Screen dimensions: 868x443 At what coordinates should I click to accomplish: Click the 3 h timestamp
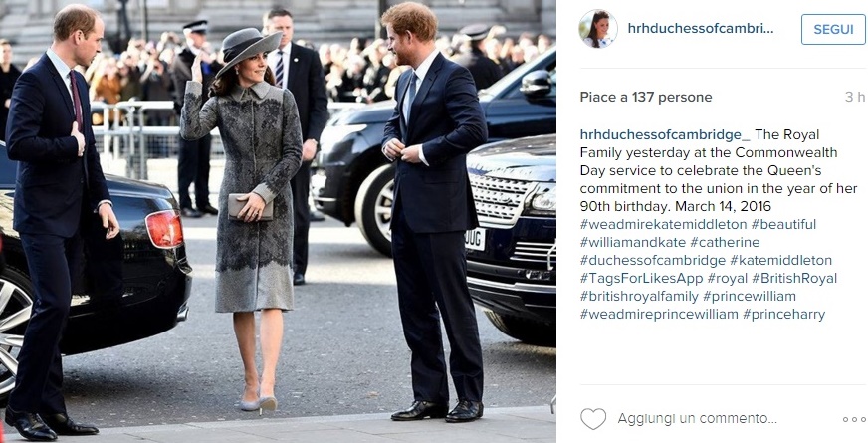855,97
